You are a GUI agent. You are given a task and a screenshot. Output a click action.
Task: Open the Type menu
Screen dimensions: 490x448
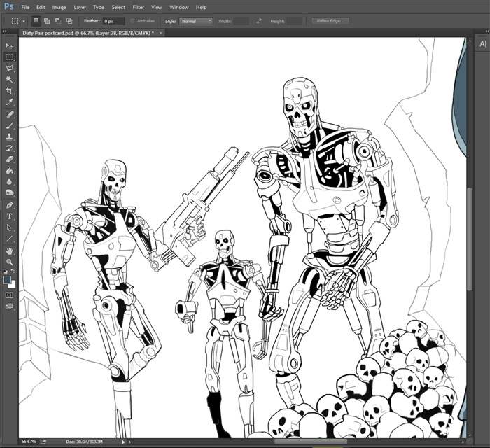99,7
